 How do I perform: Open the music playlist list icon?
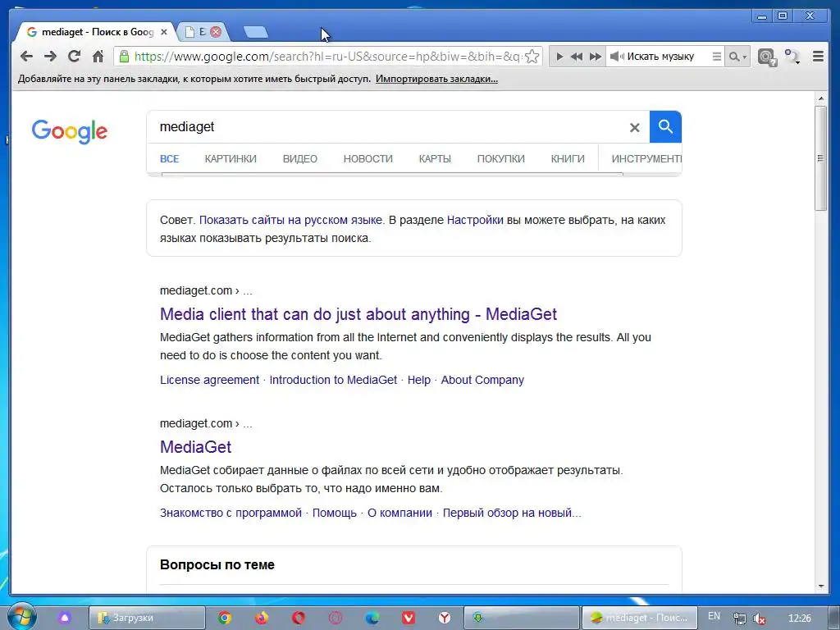click(x=716, y=57)
